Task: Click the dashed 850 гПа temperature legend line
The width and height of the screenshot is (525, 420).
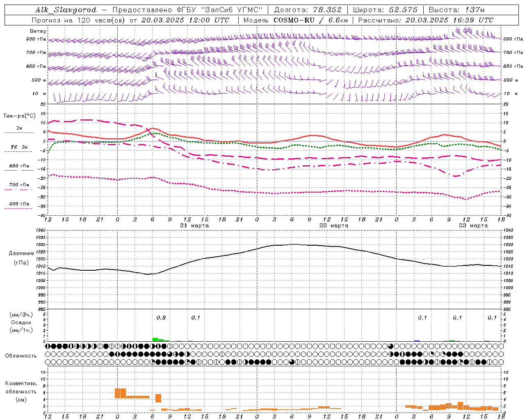Action: (x=18, y=171)
